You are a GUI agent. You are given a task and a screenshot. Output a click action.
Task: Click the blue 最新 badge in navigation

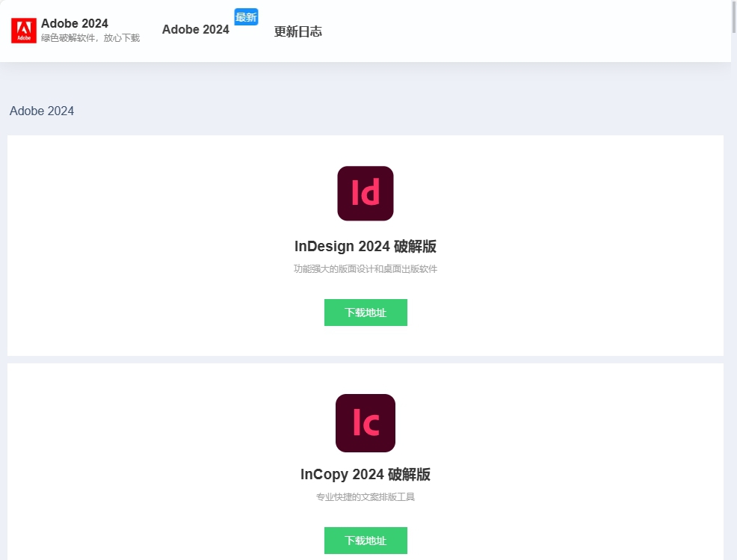(x=246, y=16)
